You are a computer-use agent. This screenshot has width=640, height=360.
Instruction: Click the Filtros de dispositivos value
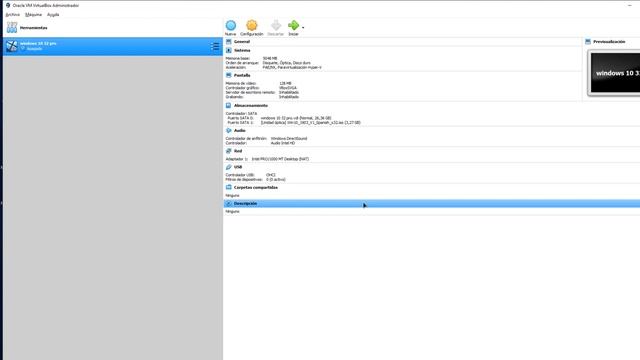point(276,179)
